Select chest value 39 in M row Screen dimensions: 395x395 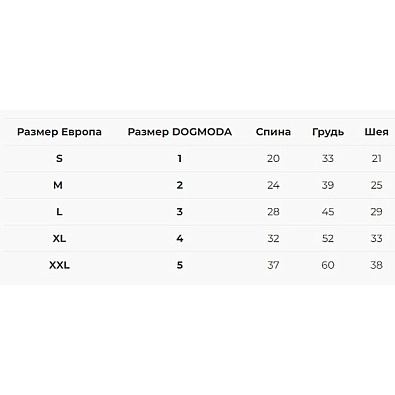pos(328,185)
